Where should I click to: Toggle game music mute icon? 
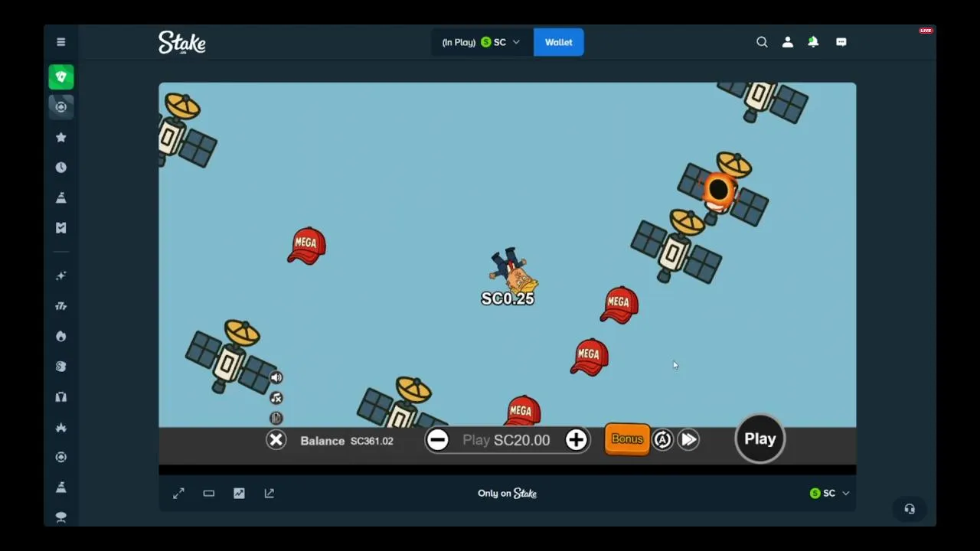coord(276,398)
